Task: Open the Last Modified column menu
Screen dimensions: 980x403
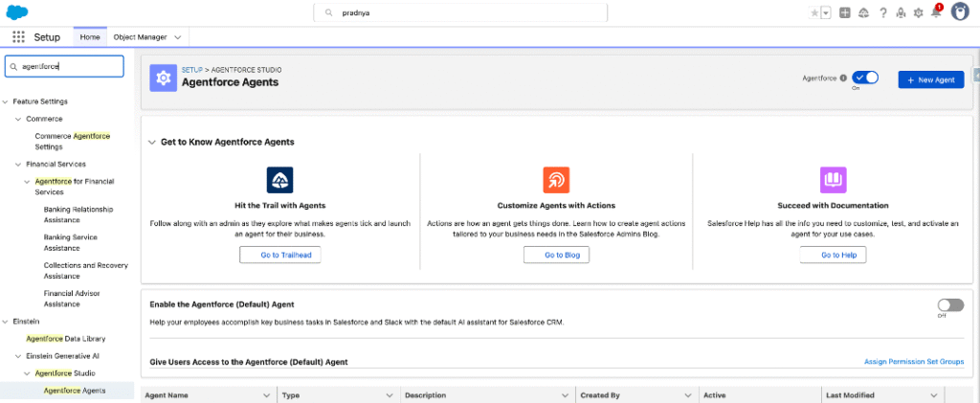Action: [x=934, y=395]
